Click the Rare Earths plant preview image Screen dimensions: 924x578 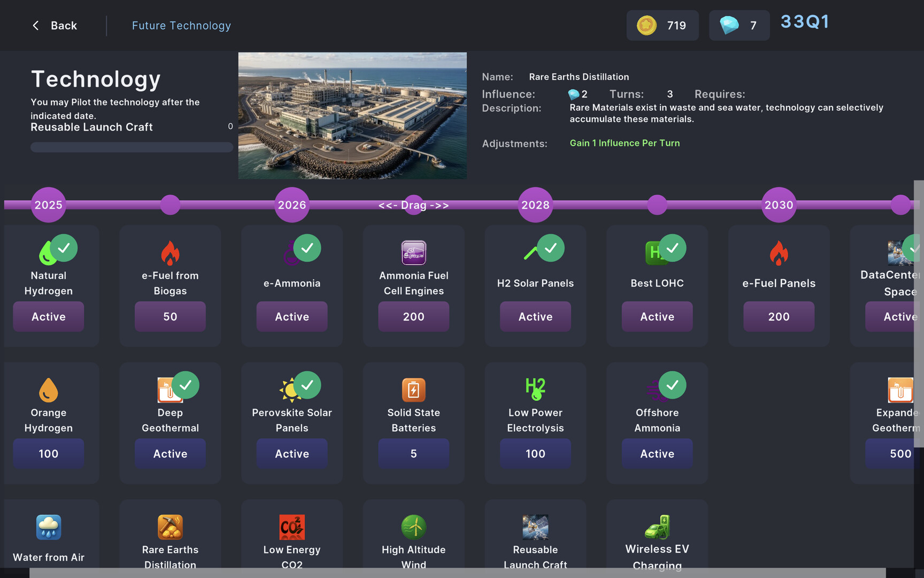[x=352, y=116]
